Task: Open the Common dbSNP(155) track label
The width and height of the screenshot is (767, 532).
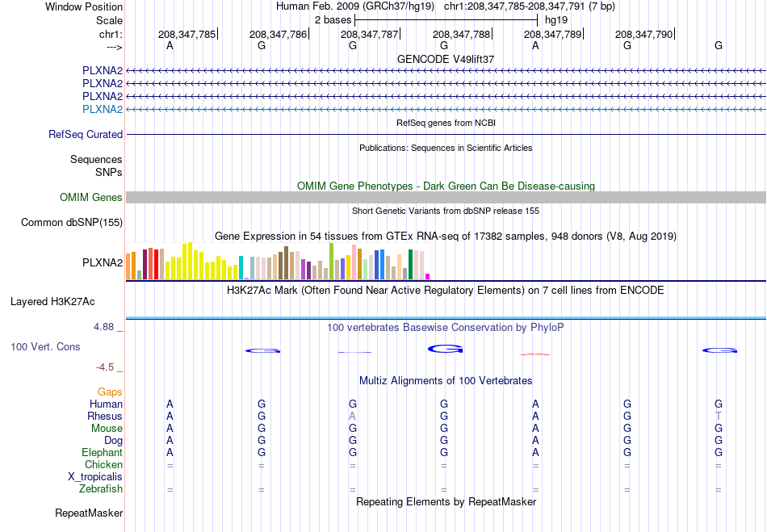Action: [72, 223]
